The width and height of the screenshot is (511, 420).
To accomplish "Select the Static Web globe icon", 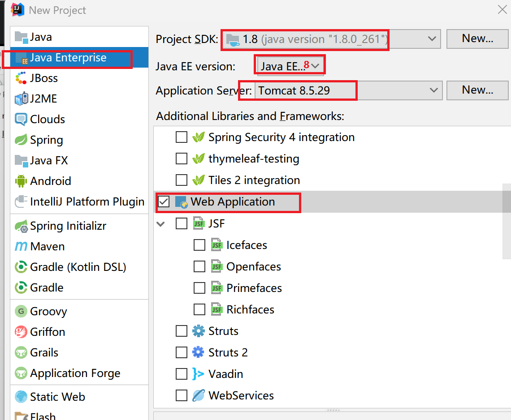I will pyautogui.click(x=21, y=397).
